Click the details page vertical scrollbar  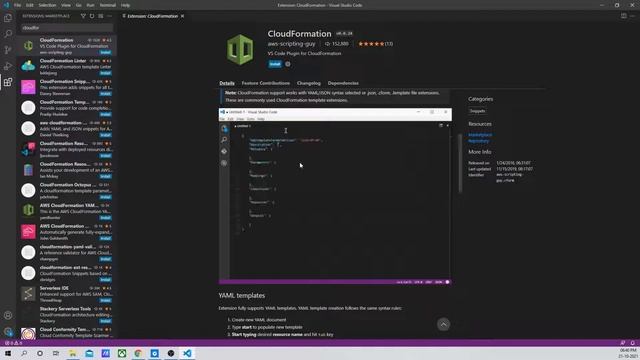(x=460, y=162)
